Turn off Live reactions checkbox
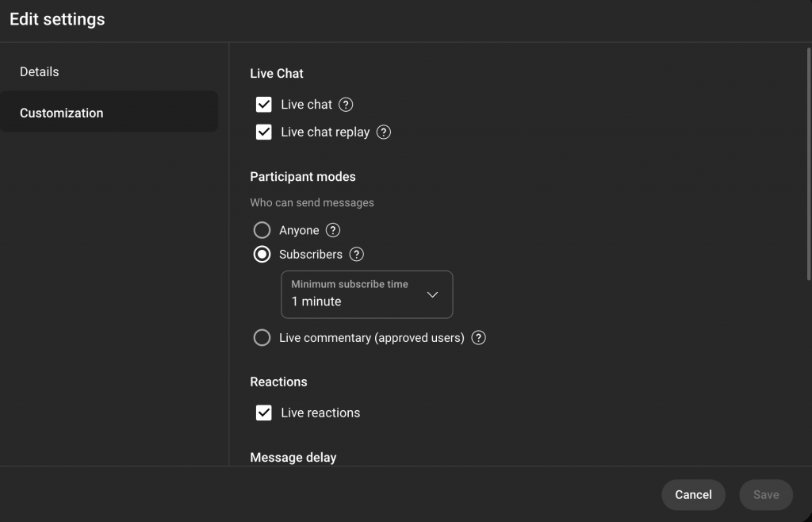The height and width of the screenshot is (522, 812). 264,413
